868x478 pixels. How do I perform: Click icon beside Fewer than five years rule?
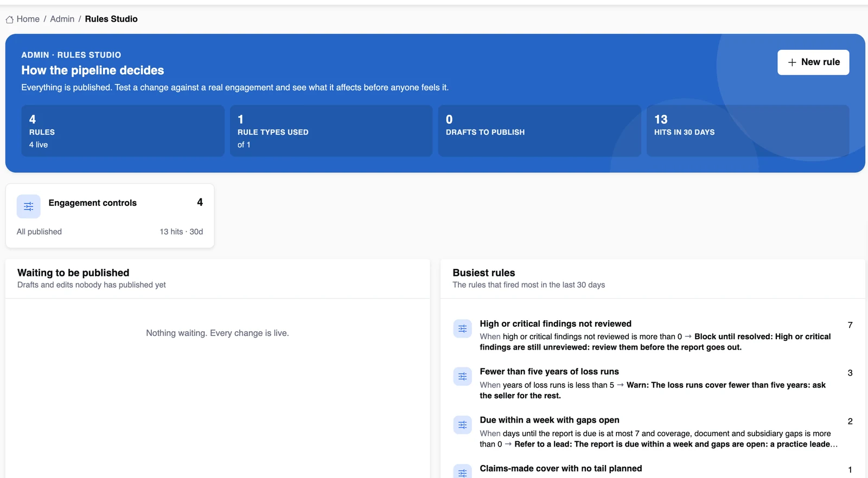[x=462, y=376]
